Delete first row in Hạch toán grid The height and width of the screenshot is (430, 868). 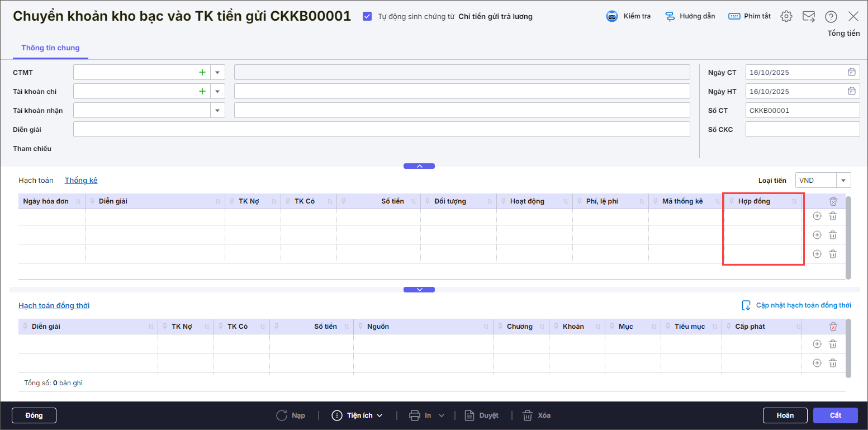tap(833, 216)
